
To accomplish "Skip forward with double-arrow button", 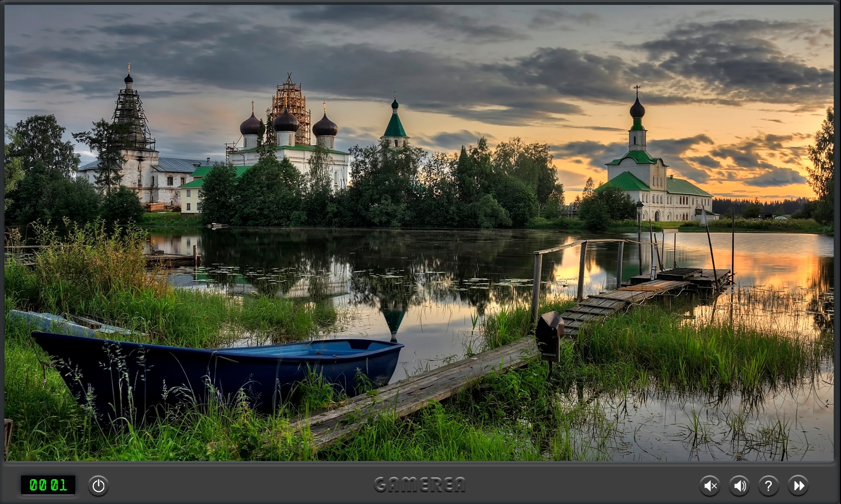I will point(798,486).
